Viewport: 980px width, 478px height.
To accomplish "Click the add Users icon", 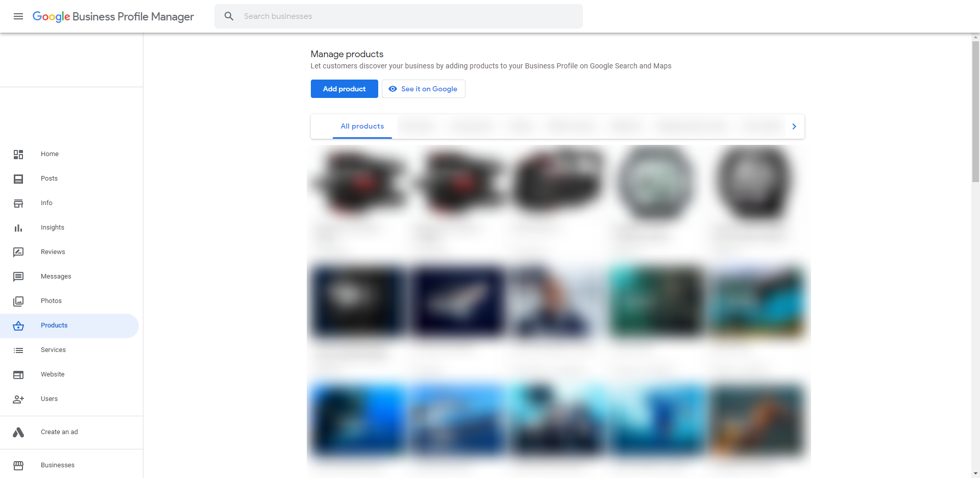I will 18,399.
